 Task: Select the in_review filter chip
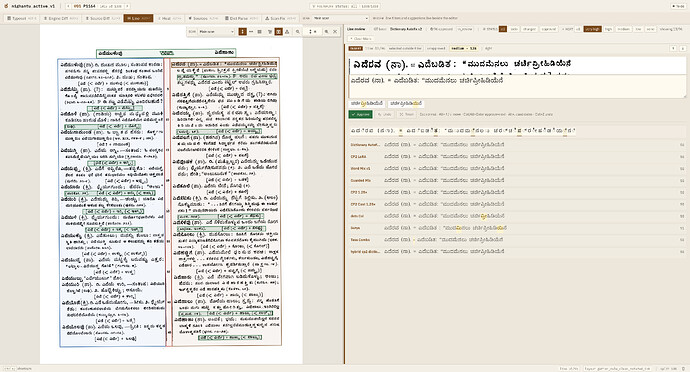(x=465, y=29)
